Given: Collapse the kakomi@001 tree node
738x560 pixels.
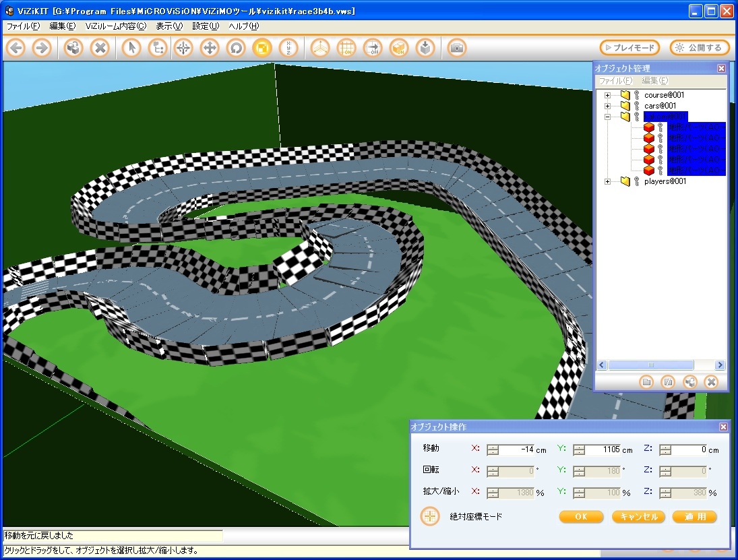Looking at the screenshot, I should [607, 117].
